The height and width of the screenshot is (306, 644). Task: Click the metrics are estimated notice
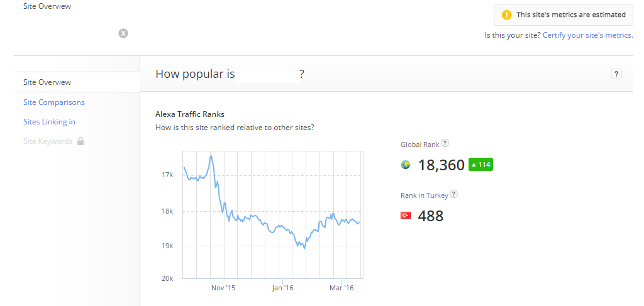(x=570, y=14)
